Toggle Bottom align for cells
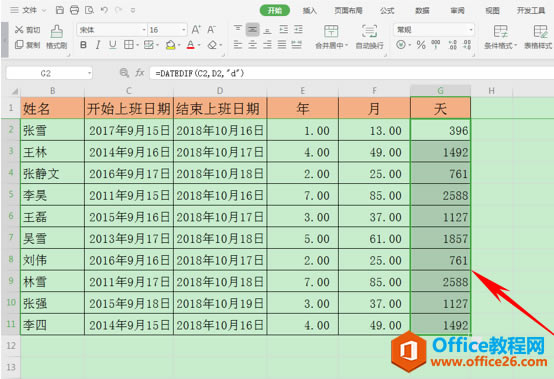 [x=267, y=30]
